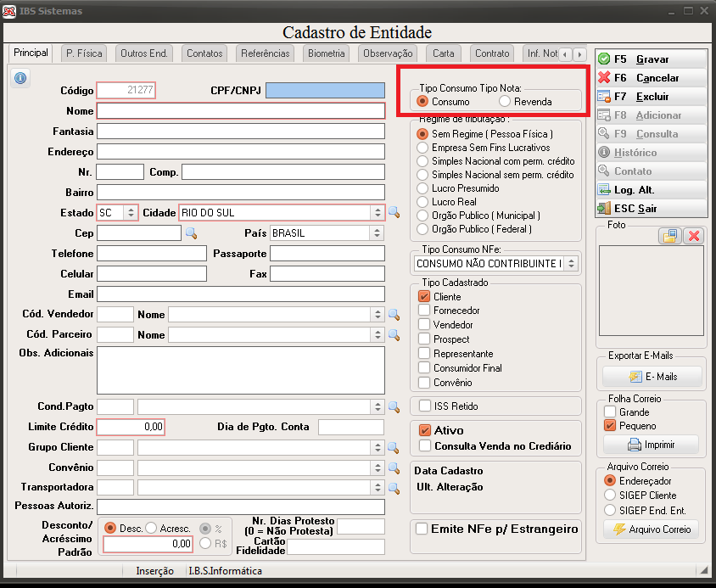The height and width of the screenshot is (588, 716).
Task: Open the Cond.Pagto description dropdown
Action: coord(378,406)
